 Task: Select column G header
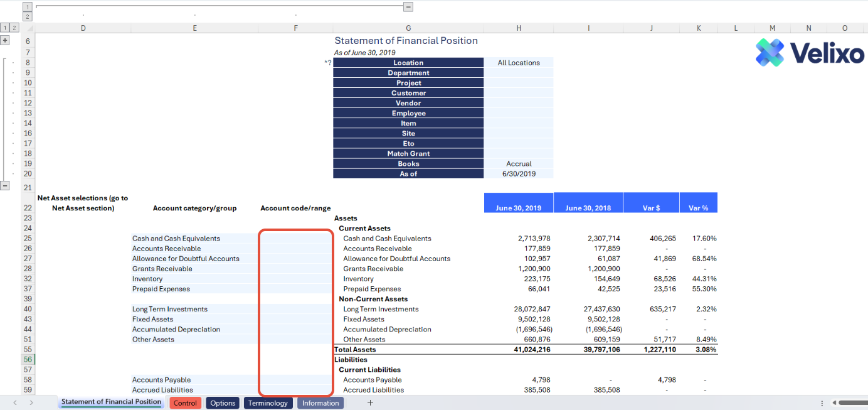coord(408,28)
